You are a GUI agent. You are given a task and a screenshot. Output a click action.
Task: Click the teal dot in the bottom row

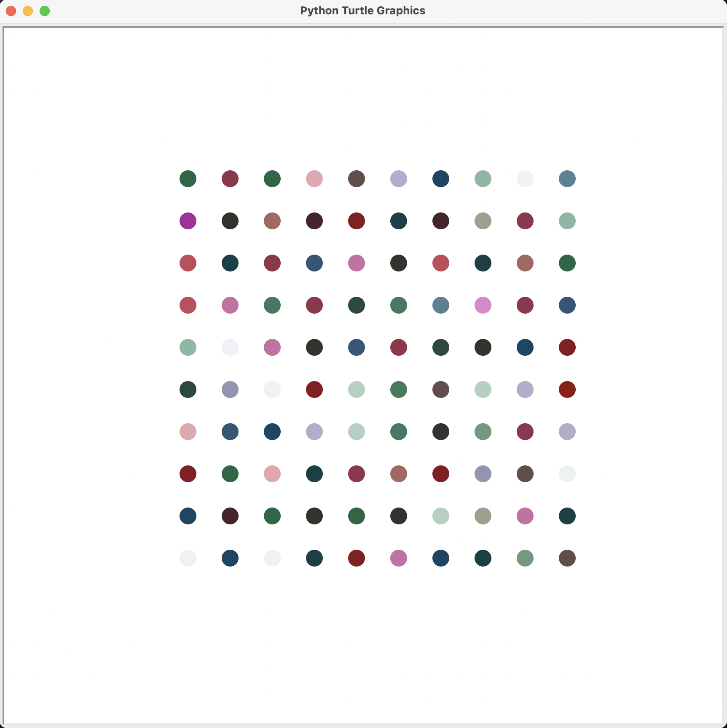314,558
